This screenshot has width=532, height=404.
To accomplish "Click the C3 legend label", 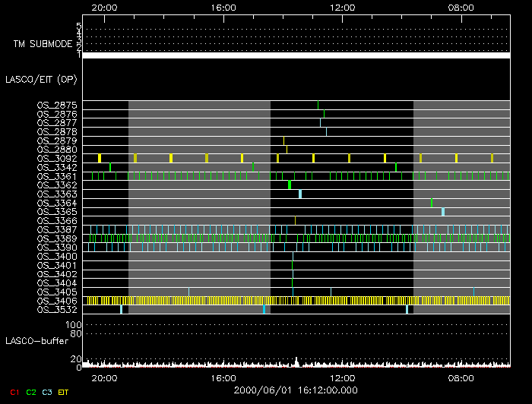I will pyautogui.click(x=48, y=392).
